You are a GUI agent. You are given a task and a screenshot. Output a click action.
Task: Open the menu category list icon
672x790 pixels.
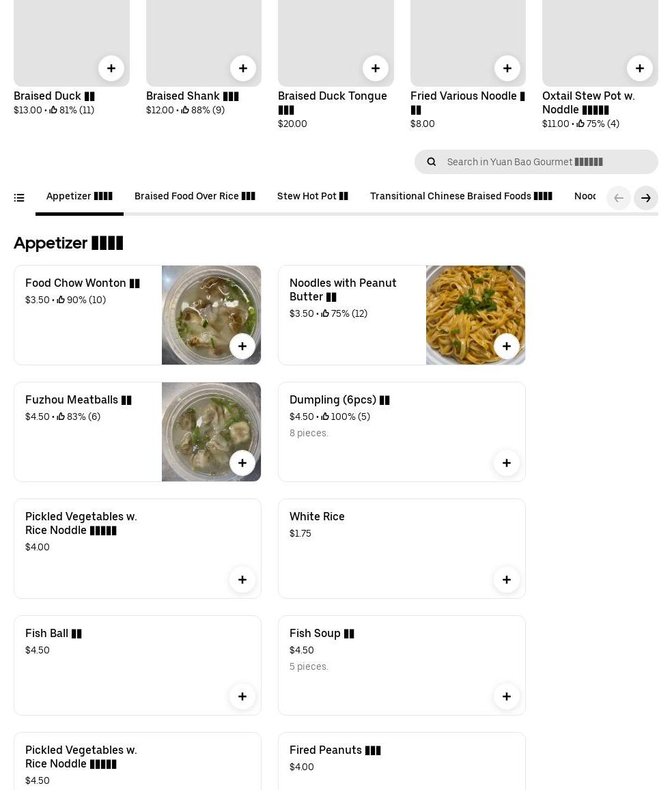19,198
